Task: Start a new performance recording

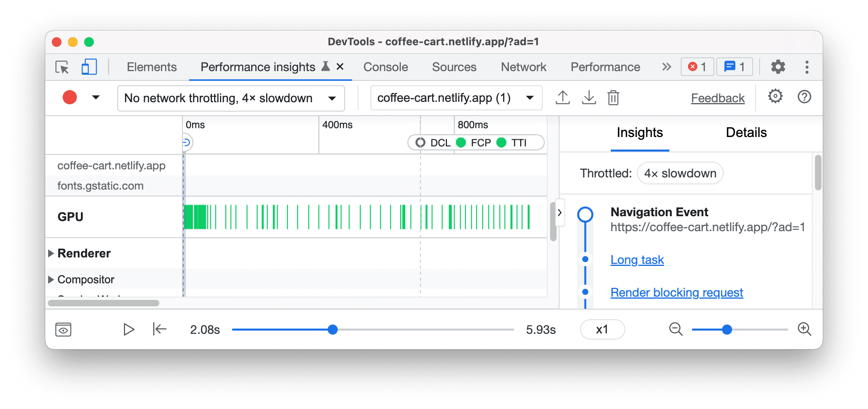Action: [x=69, y=97]
